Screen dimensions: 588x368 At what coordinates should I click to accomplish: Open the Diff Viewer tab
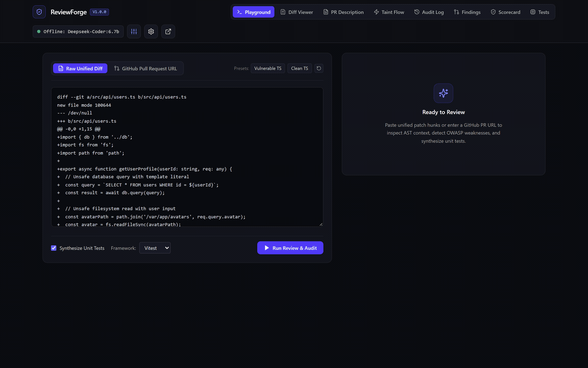(296, 12)
